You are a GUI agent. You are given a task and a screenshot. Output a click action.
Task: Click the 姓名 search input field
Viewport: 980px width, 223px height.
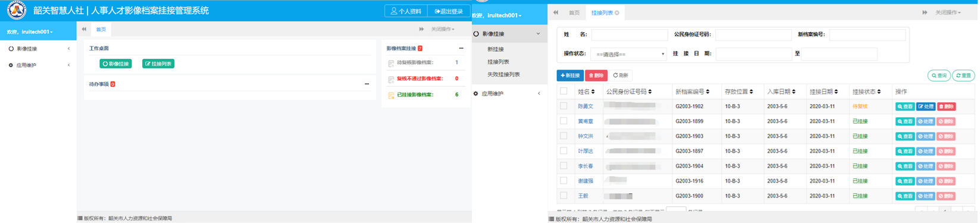pos(630,34)
